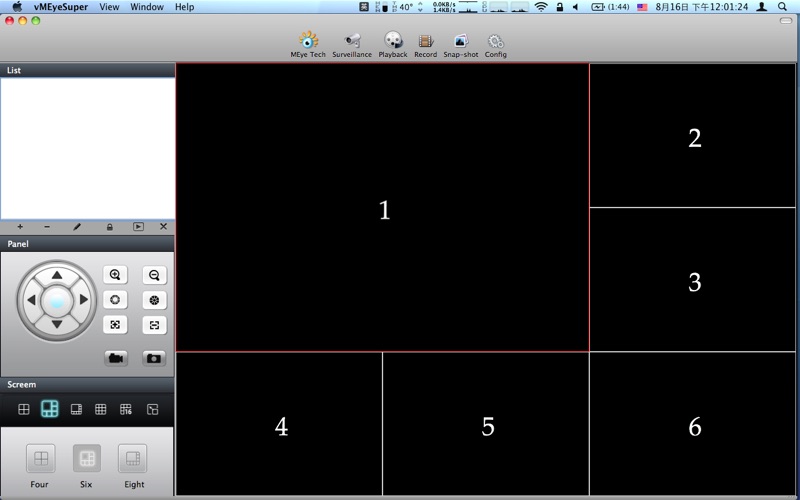This screenshot has height=500, width=800.
Task: Open the Apple menu
Action: click(x=17, y=7)
